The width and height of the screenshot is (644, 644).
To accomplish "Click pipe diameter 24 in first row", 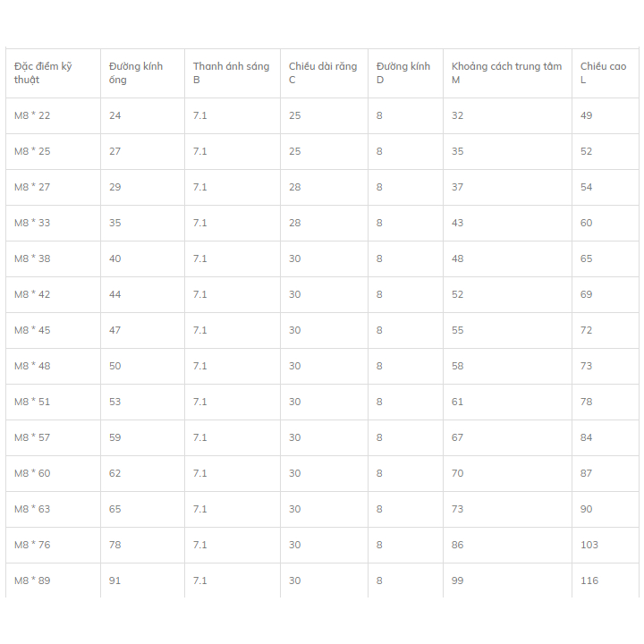I will pyautogui.click(x=115, y=115).
